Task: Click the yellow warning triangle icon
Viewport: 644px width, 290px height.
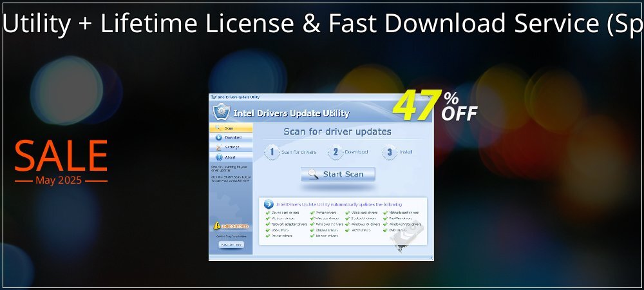Action: pos(217,226)
